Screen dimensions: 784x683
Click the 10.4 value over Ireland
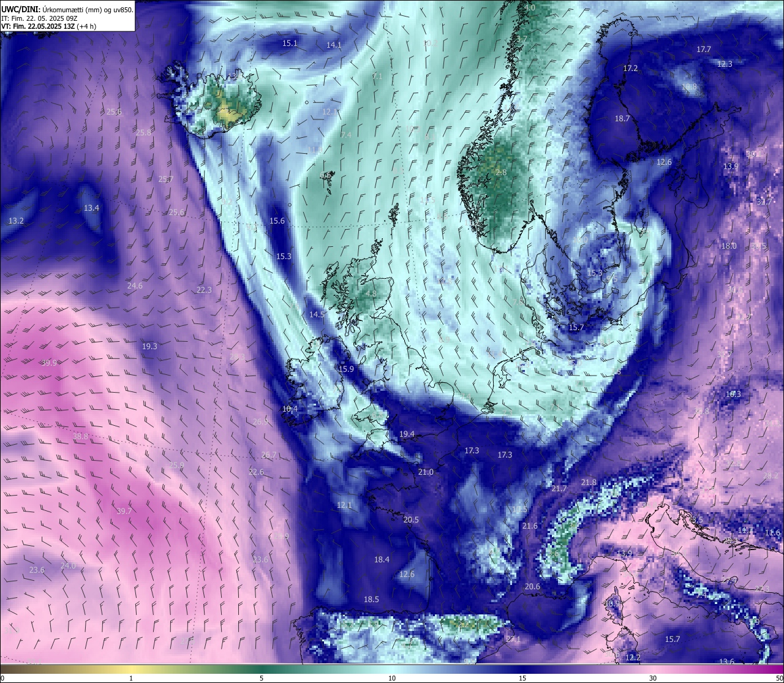290,409
